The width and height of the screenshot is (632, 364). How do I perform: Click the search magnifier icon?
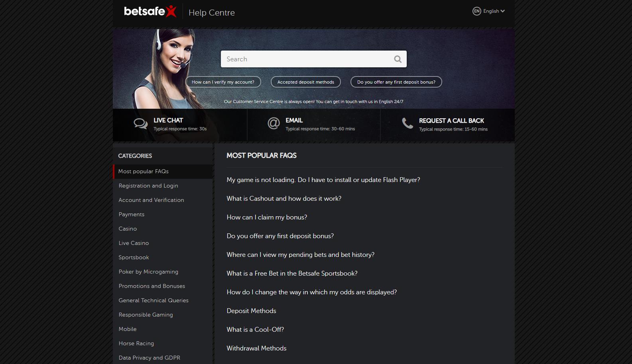pos(398,59)
